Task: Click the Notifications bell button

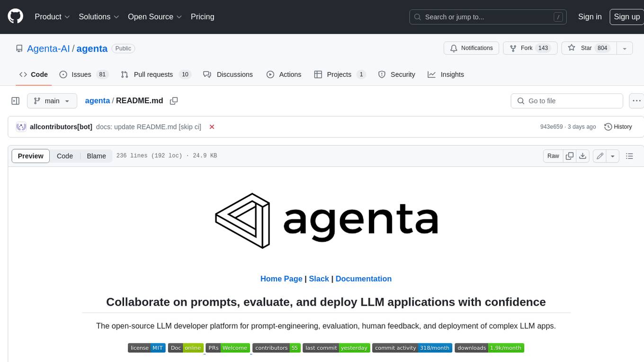Action: 471,48
